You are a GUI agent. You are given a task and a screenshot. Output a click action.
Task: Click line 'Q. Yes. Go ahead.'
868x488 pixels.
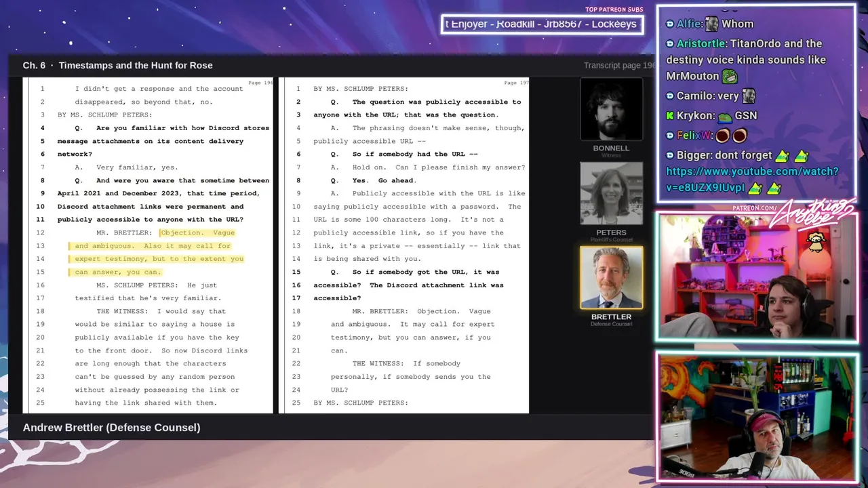(374, 180)
